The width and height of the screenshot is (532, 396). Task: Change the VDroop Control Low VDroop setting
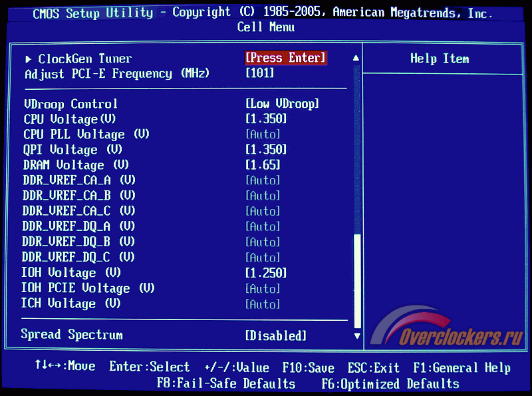tap(282, 104)
